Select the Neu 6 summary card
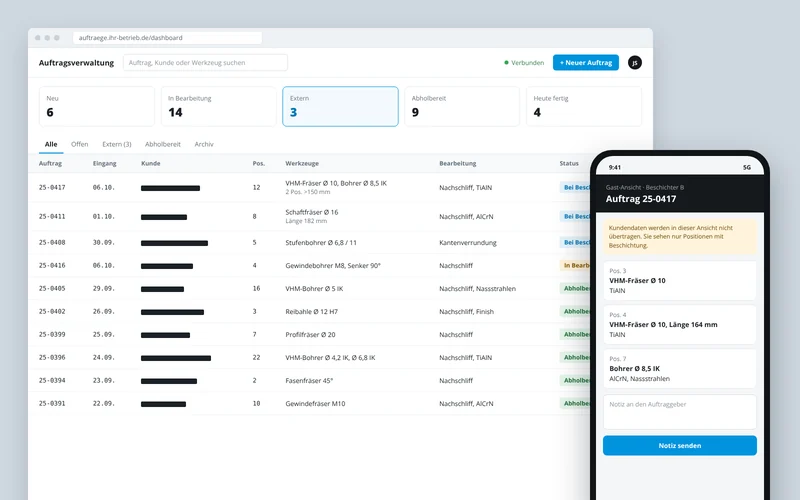The height and width of the screenshot is (500, 800). [97, 106]
